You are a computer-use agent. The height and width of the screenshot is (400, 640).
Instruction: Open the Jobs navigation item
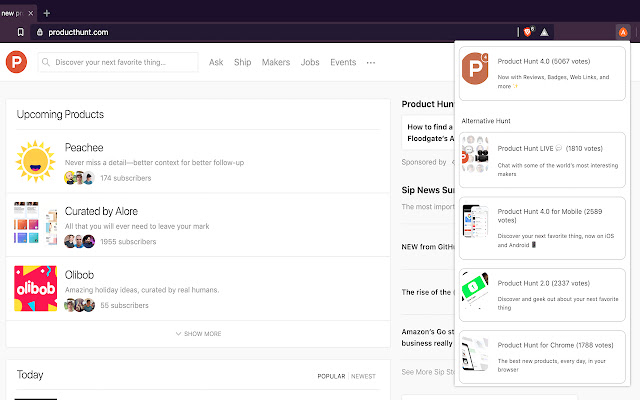point(310,62)
